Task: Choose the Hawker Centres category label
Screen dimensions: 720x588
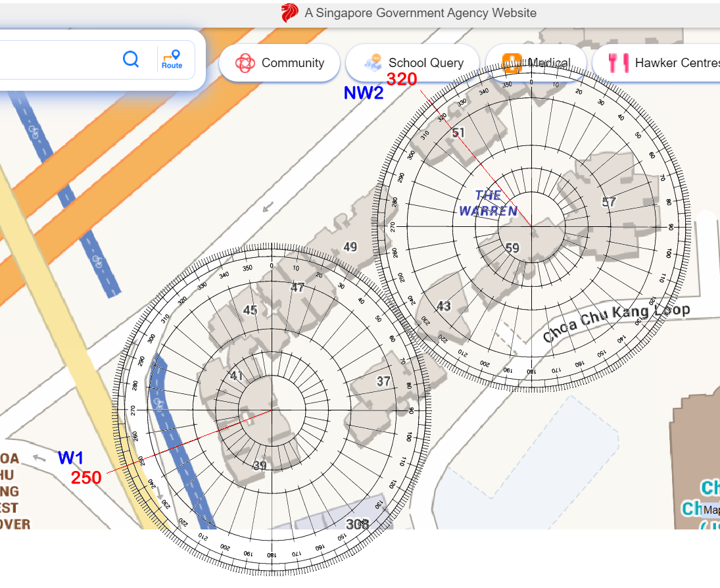Action: click(x=673, y=63)
